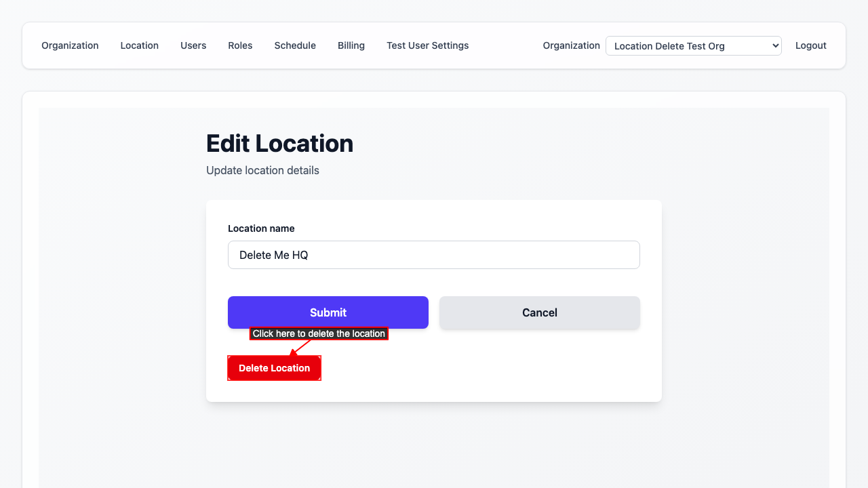
Task: Navigate to Billing
Action: tap(351, 45)
